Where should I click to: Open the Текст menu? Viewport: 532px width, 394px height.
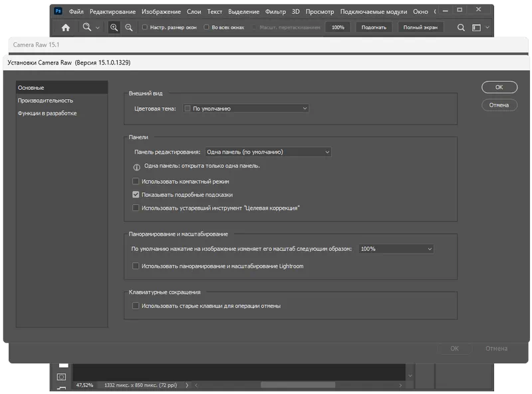[214, 11]
